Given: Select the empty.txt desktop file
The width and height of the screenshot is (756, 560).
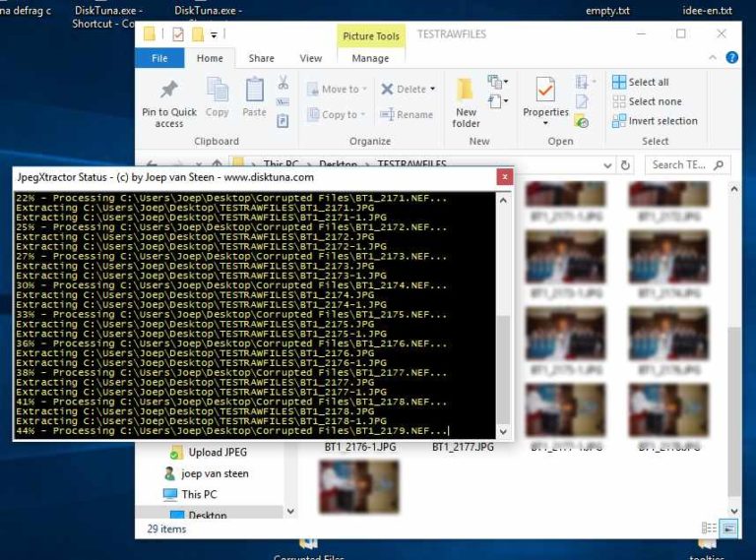Looking at the screenshot, I should click(x=607, y=11).
